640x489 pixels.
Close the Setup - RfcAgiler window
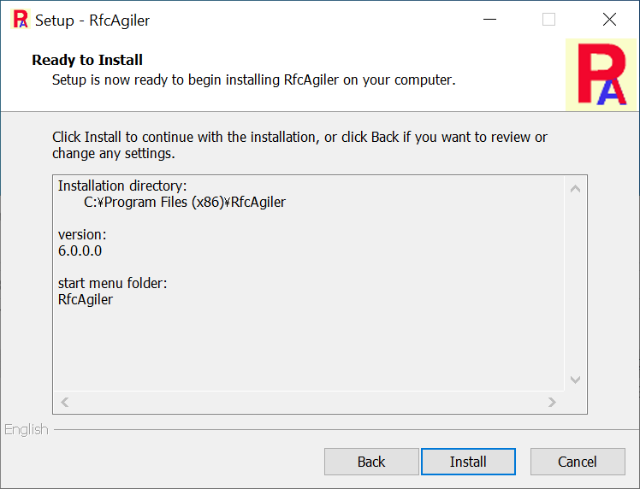609,19
